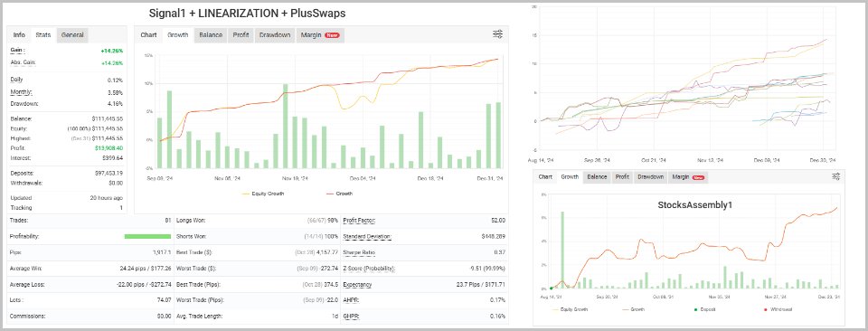Click the Monthly label
The width and height of the screenshot is (868, 331).
pyautogui.click(x=21, y=92)
